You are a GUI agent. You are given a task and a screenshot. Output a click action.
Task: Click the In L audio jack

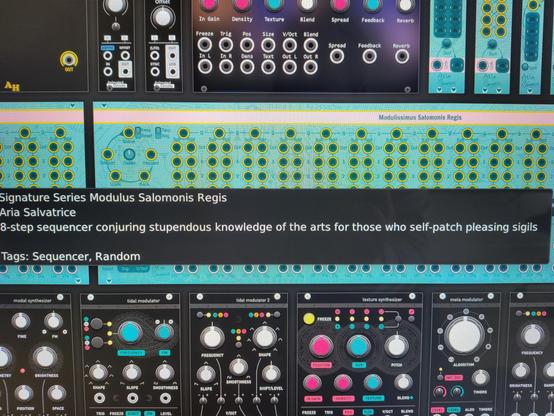point(205,66)
